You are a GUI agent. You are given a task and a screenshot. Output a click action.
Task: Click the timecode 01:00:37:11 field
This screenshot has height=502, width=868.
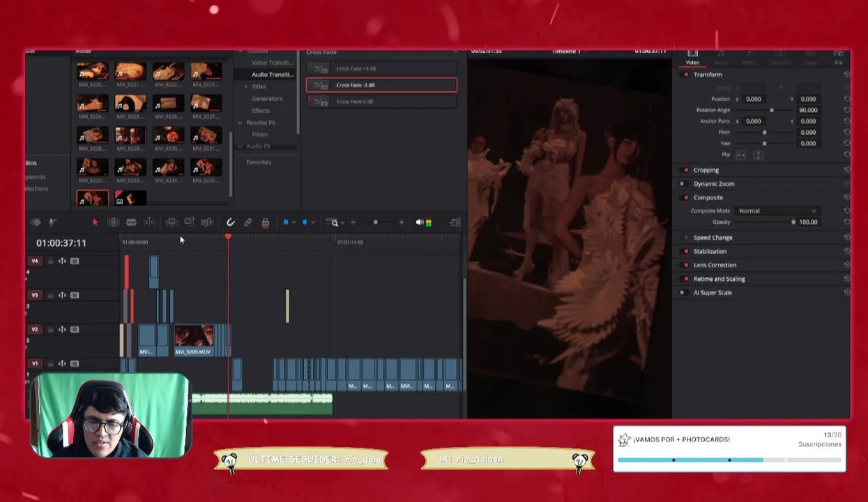tap(61, 243)
